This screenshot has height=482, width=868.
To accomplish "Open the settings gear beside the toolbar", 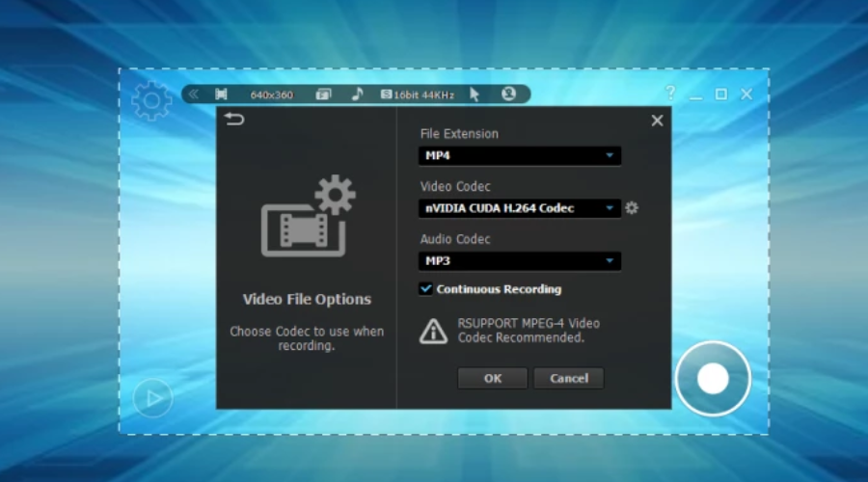I will [151, 100].
